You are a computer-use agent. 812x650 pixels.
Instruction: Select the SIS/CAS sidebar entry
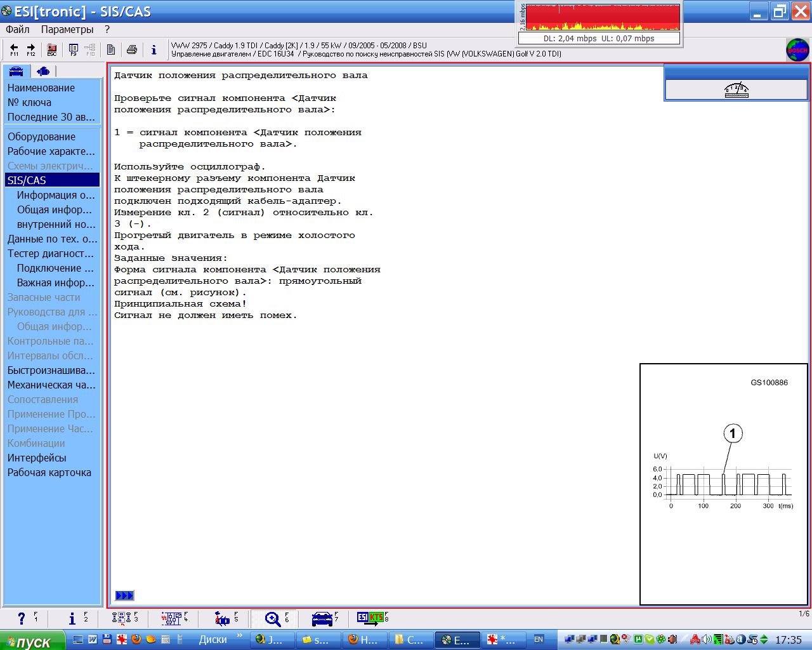pos(53,180)
